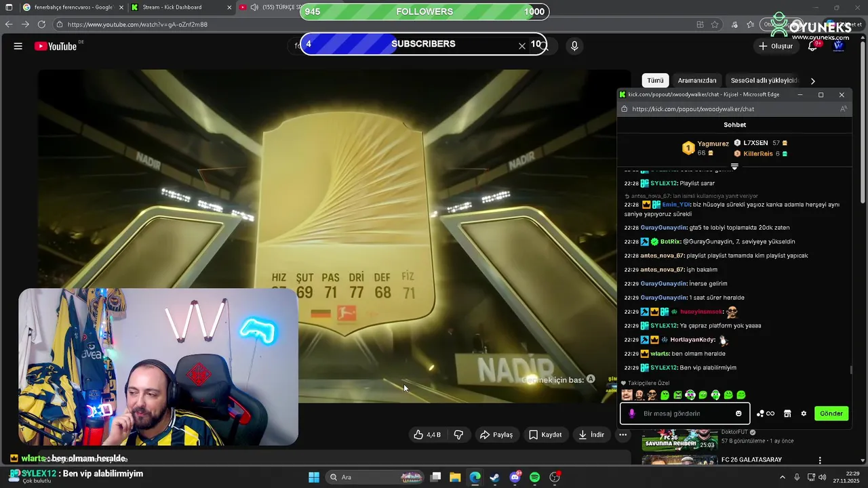Click the Kick chat message input
This screenshot has width=868, height=488.
[685, 413]
